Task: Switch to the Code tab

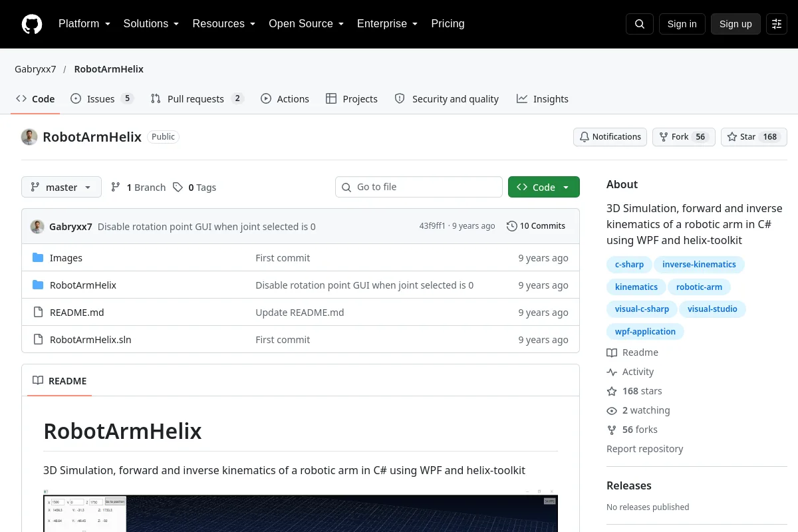Action: coord(35,99)
